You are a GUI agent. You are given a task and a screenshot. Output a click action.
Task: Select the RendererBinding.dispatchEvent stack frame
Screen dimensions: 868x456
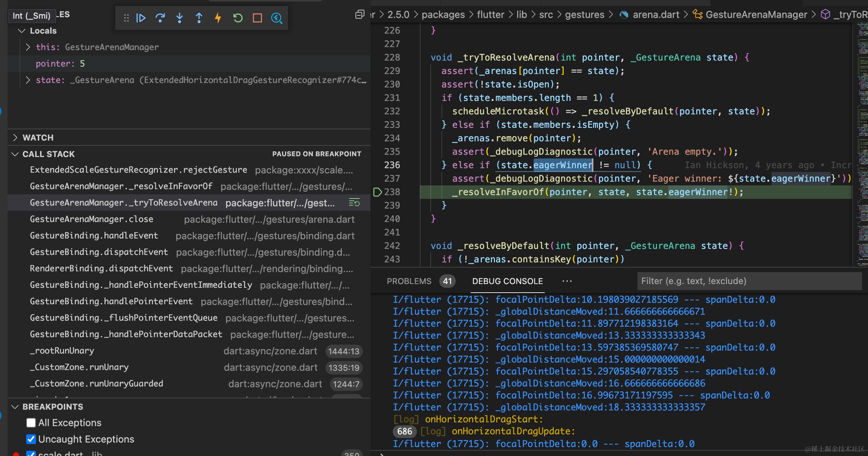pyautogui.click(x=189, y=269)
